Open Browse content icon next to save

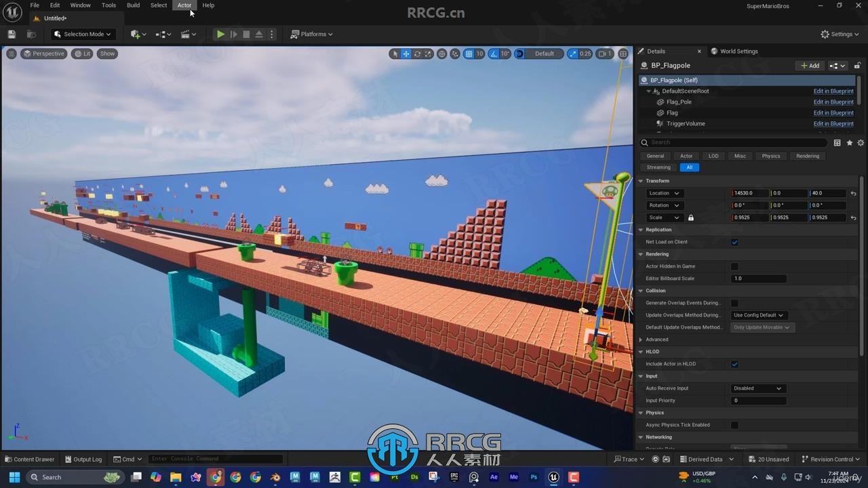31,34
